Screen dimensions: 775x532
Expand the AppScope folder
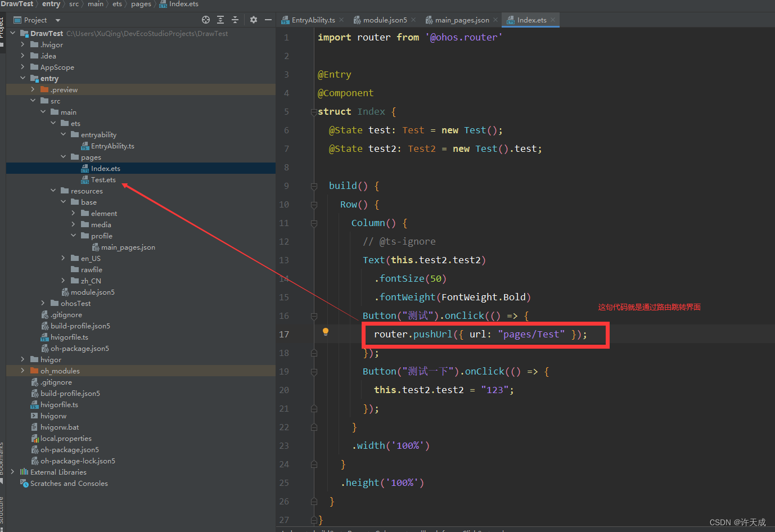(x=22, y=67)
